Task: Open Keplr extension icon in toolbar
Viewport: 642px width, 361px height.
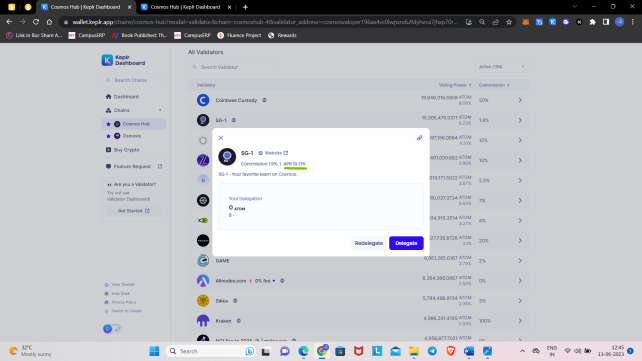Action: point(552,22)
